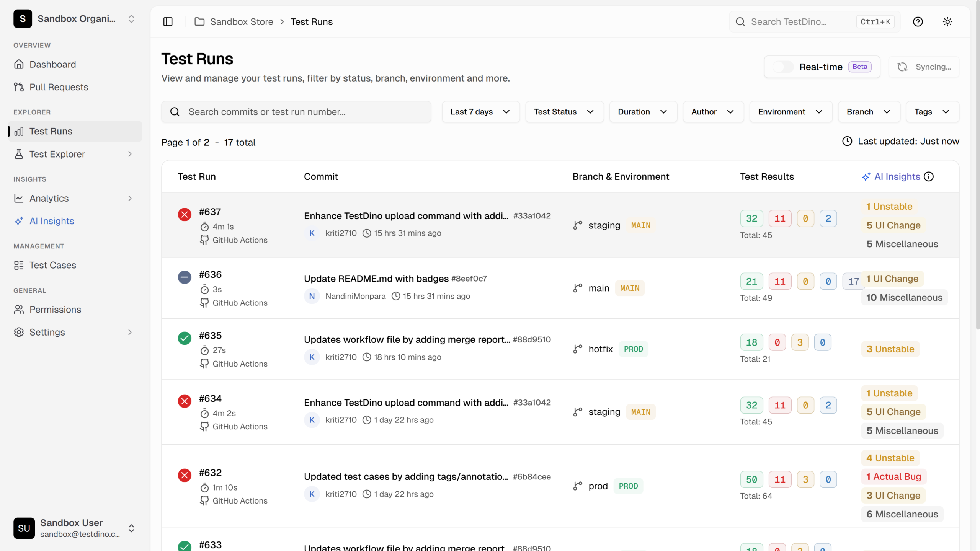Viewport: 980px width, 551px height.
Task: Open the Last 7 days dropdown
Action: 480,112
